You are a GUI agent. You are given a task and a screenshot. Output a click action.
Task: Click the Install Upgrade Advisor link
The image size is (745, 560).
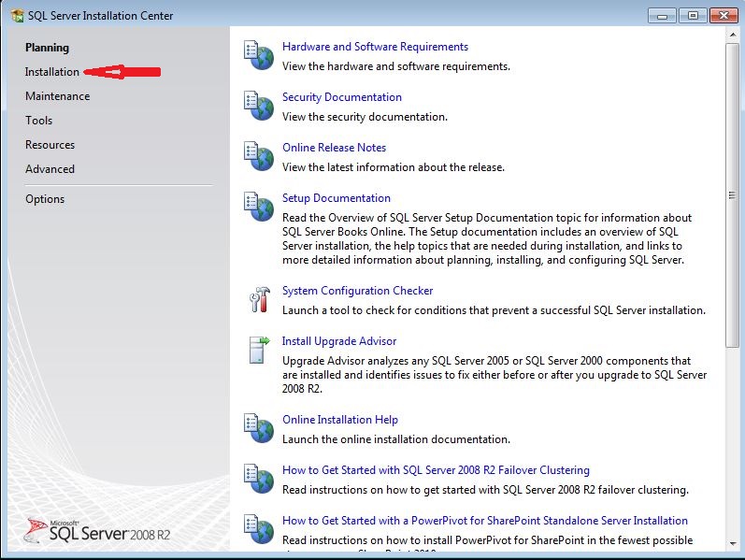[x=339, y=341]
